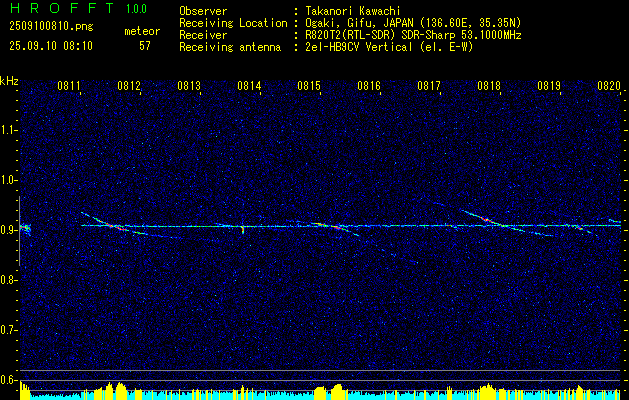Click the yellow intensity peak under 0812
The height and width of the screenshot is (400, 629).
pos(121,391)
